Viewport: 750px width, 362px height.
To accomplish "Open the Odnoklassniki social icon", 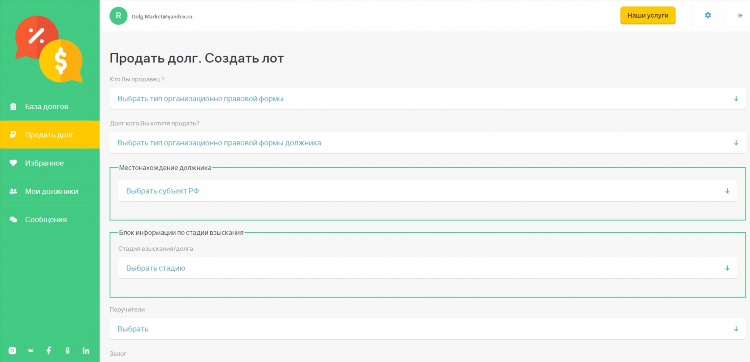I will (67, 351).
